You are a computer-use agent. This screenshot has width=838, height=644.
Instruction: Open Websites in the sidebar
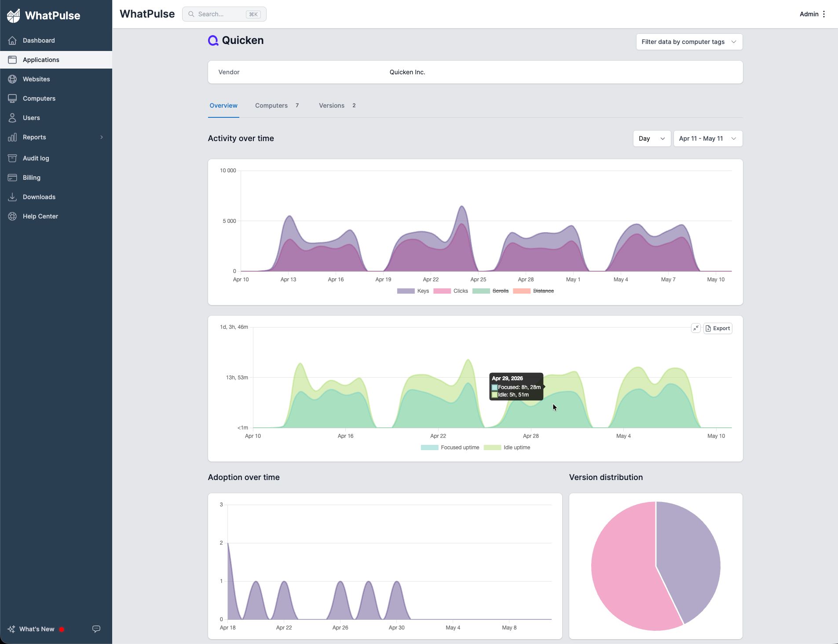pos(56,79)
